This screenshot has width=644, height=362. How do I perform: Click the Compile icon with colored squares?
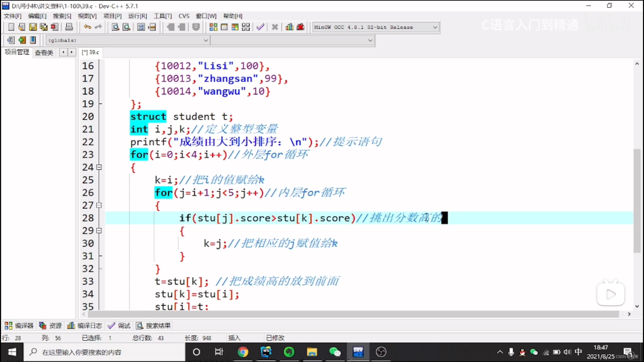tap(213, 27)
